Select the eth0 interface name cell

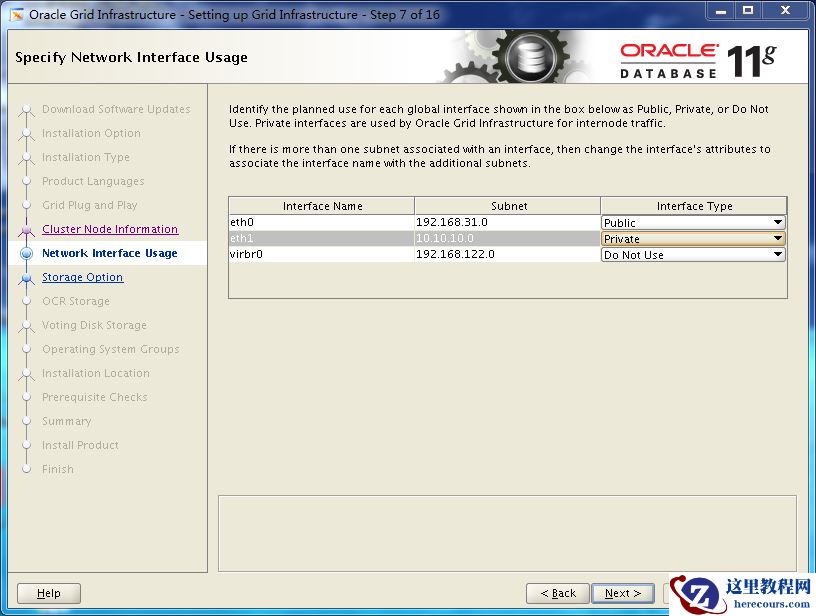[x=322, y=222]
